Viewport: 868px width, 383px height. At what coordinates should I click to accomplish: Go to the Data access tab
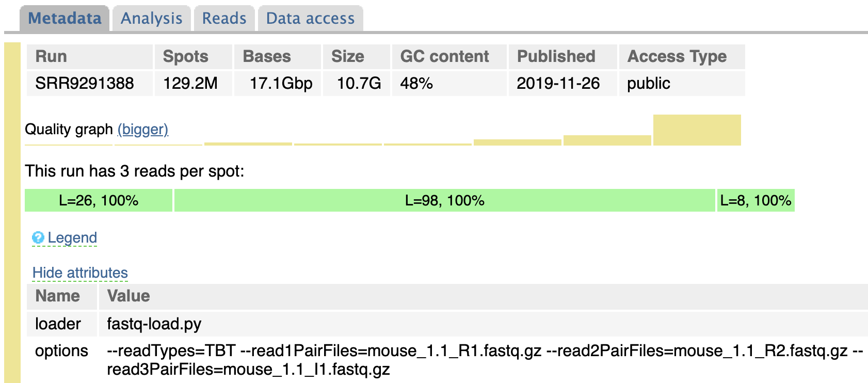point(310,19)
